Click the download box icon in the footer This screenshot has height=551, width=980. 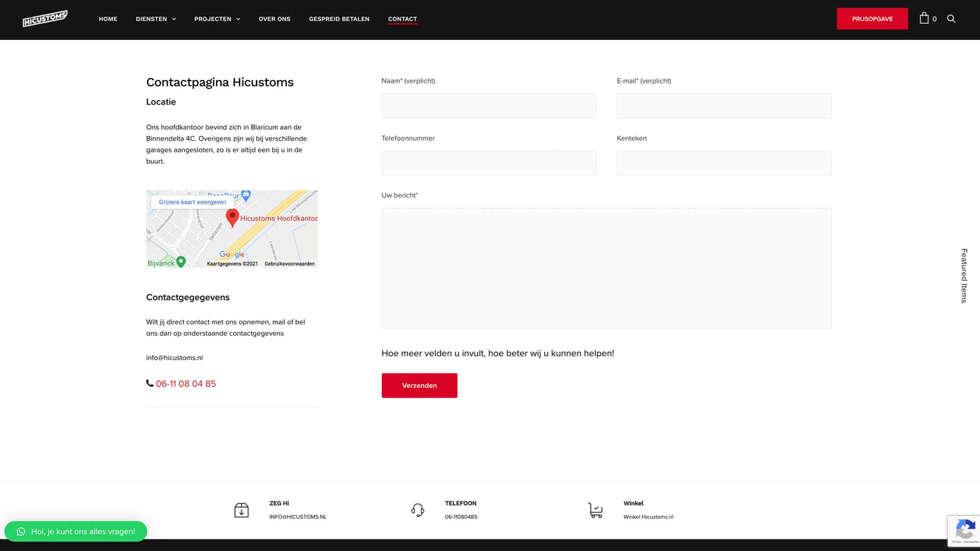click(241, 510)
